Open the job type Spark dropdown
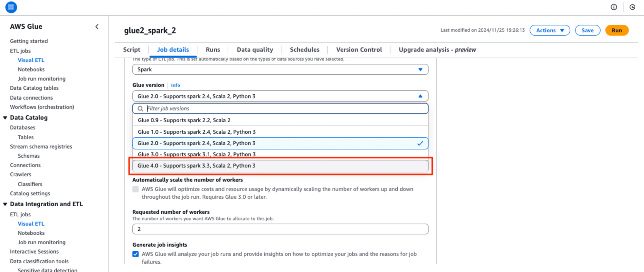The width and height of the screenshot is (644, 272). [280, 70]
